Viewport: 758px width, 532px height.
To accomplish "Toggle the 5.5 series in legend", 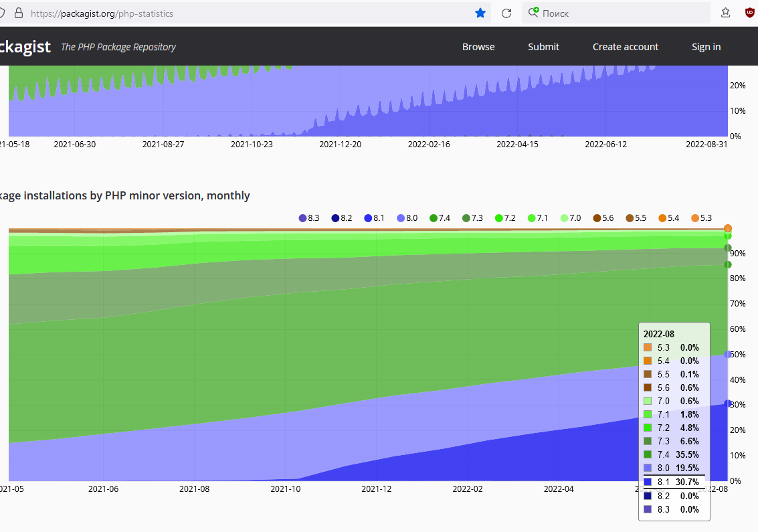I will coord(636,218).
